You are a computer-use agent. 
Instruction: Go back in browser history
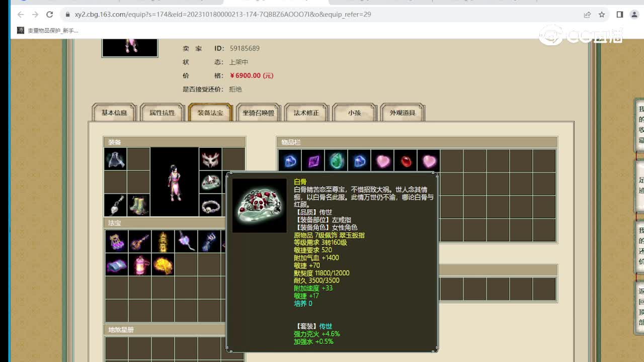click(x=21, y=15)
